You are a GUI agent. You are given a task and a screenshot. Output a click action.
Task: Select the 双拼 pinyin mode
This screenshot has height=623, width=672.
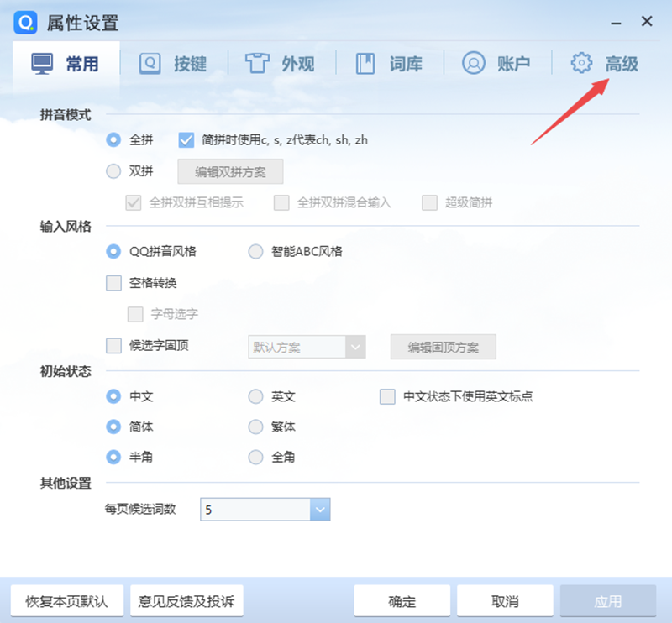click(x=113, y=171)
